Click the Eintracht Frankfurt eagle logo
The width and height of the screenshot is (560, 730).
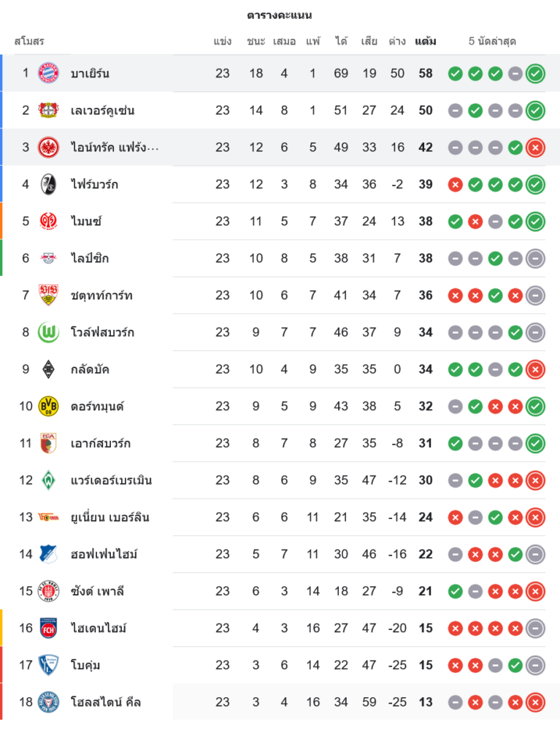[48, 147]
